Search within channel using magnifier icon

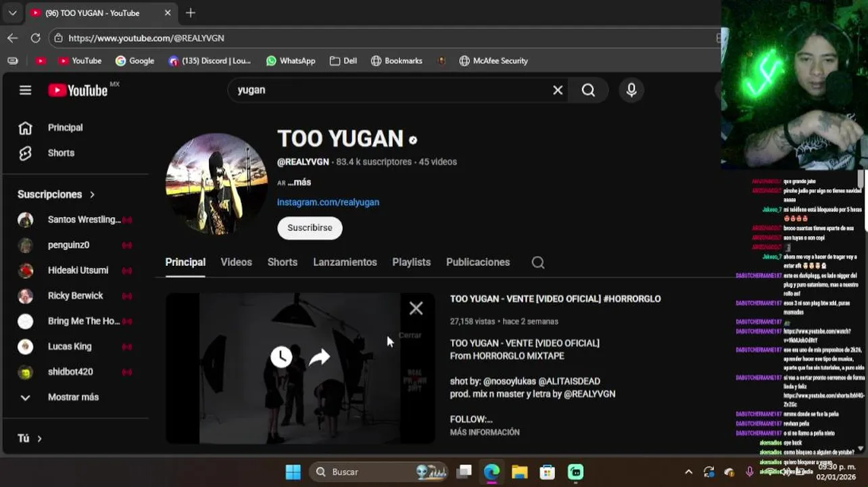pyautogui.click(x=538, y=262)
